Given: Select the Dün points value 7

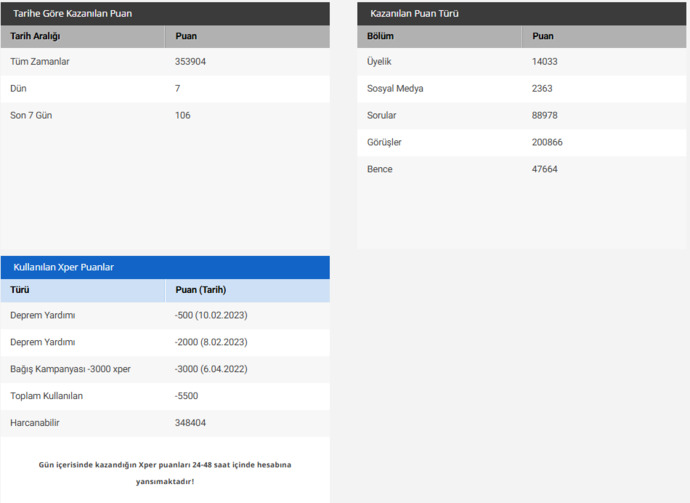Looking at the screenshot, I should click(x=177, y=88).
